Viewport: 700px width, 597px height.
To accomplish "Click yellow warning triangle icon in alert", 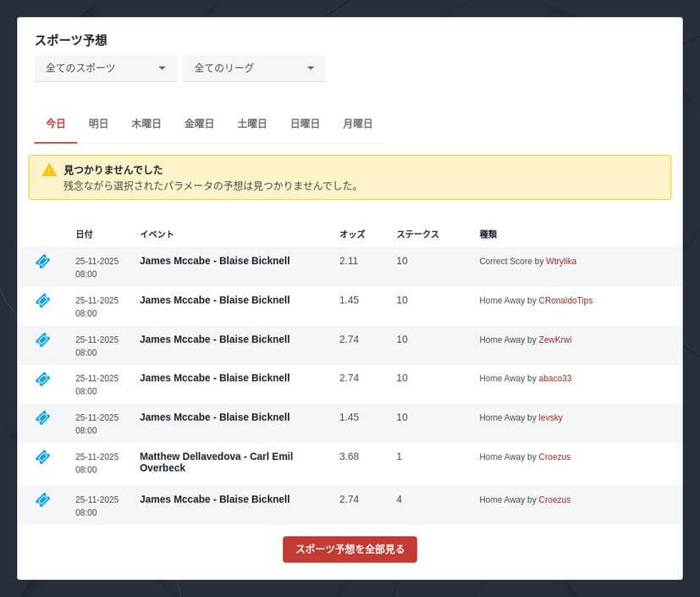I will tap(49, 169).
